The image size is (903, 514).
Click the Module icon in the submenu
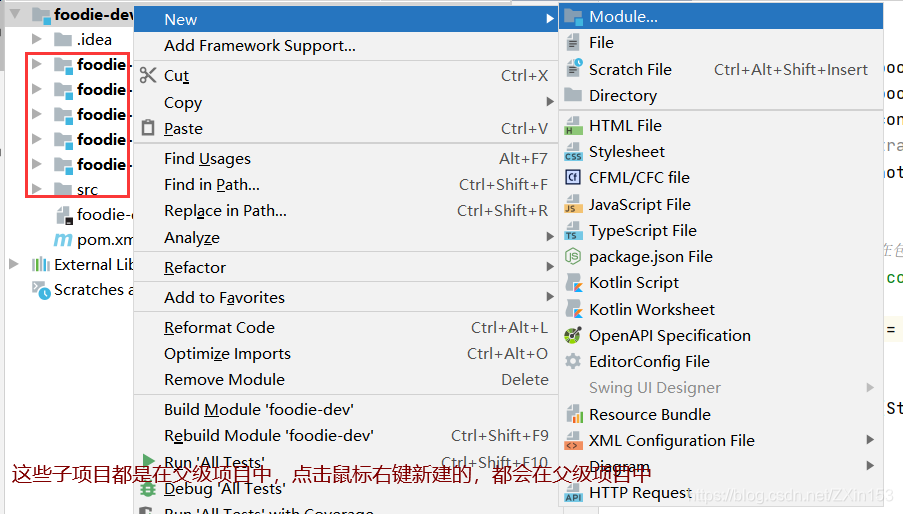[573, 17]
